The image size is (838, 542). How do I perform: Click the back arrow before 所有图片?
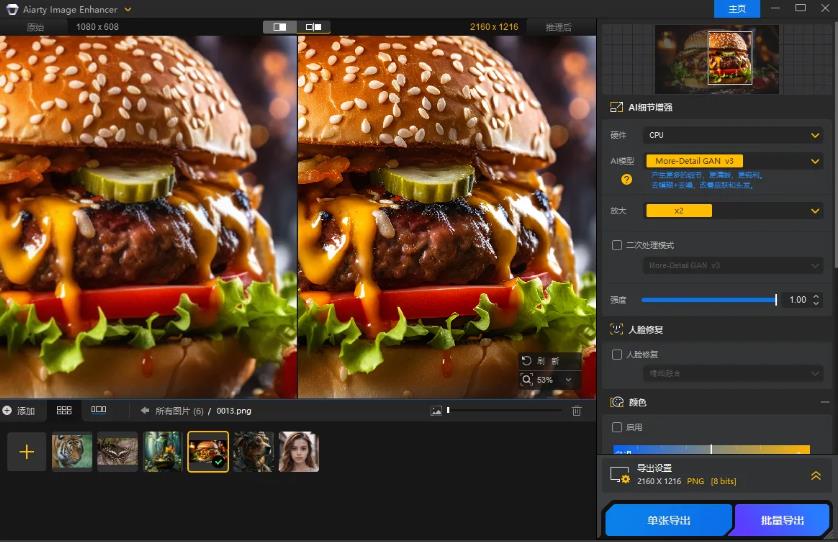(x=144, y=411)
